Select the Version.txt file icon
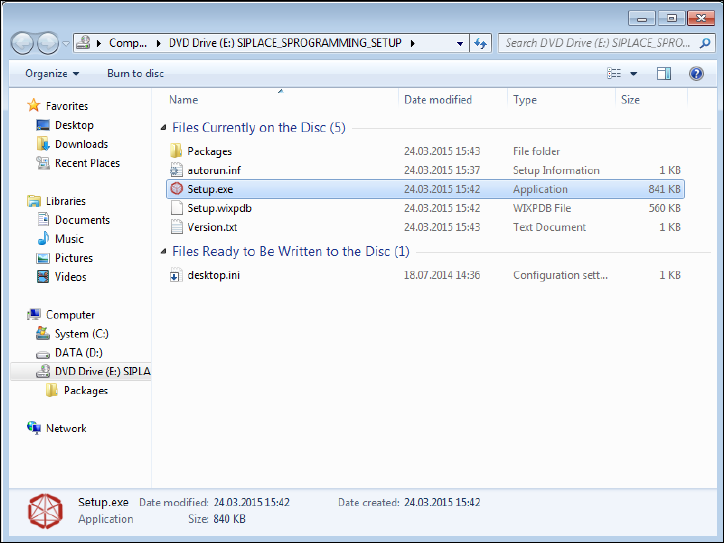724x543 pixels. coord(176,227)
